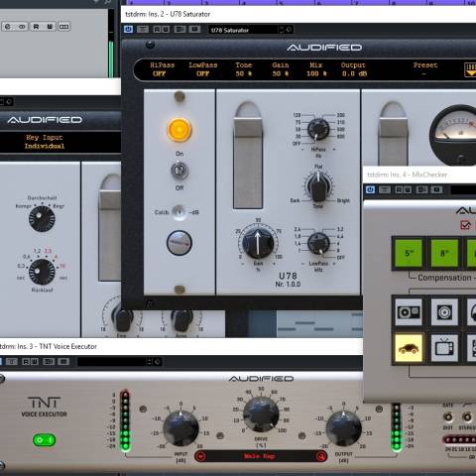Select the 5" green monitor button
The height and width of the screenshot is (476, 476).
[x=409, y=254]
